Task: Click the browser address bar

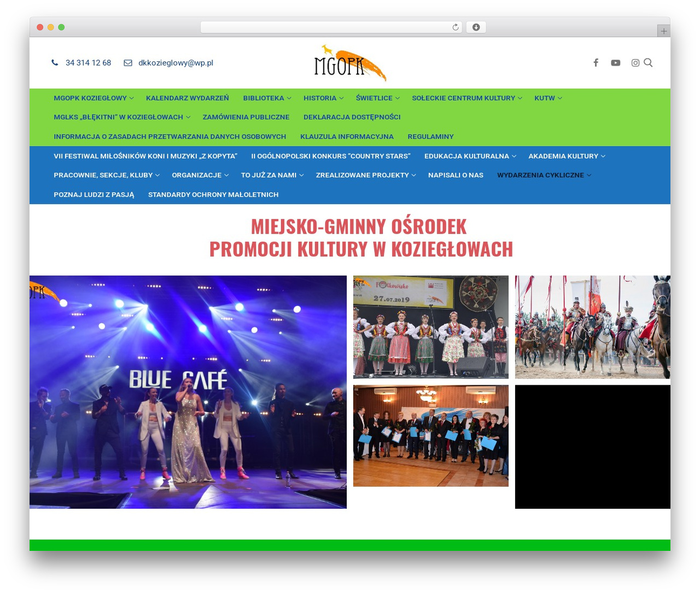Action: (331, 27)
